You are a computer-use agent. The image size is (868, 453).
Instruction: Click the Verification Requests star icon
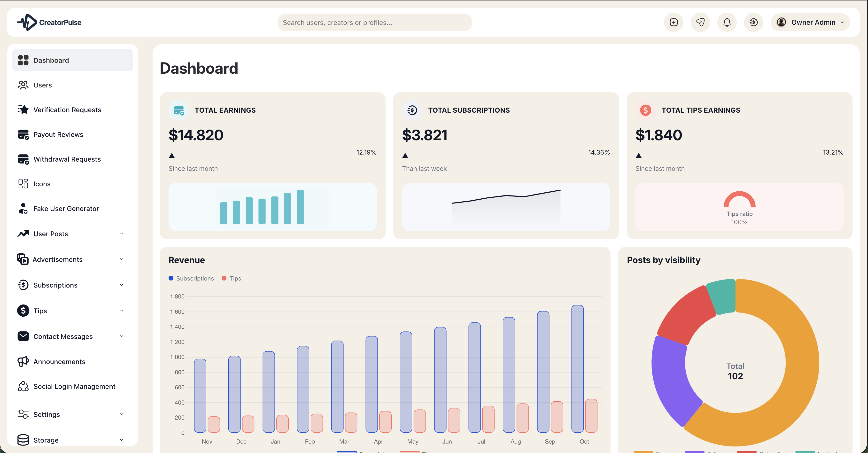(23, 109)
